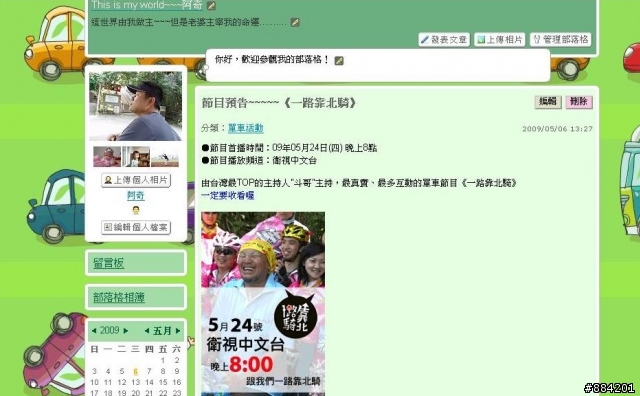Image resolution: width=640 pixels, height=396 pixels.
Task: Click 節目首播時間 broadcast time line
Action: (289, 148)
